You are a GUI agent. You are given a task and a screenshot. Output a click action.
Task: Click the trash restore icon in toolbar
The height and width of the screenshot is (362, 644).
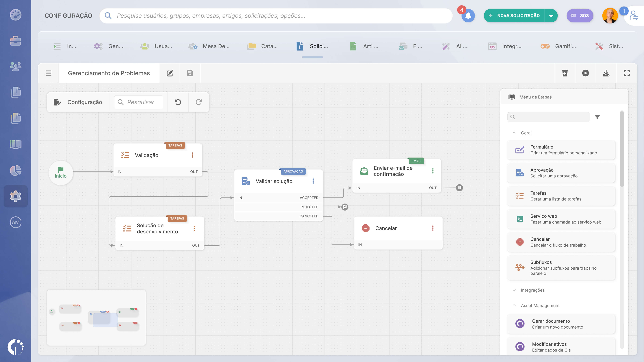coord(565,73)
